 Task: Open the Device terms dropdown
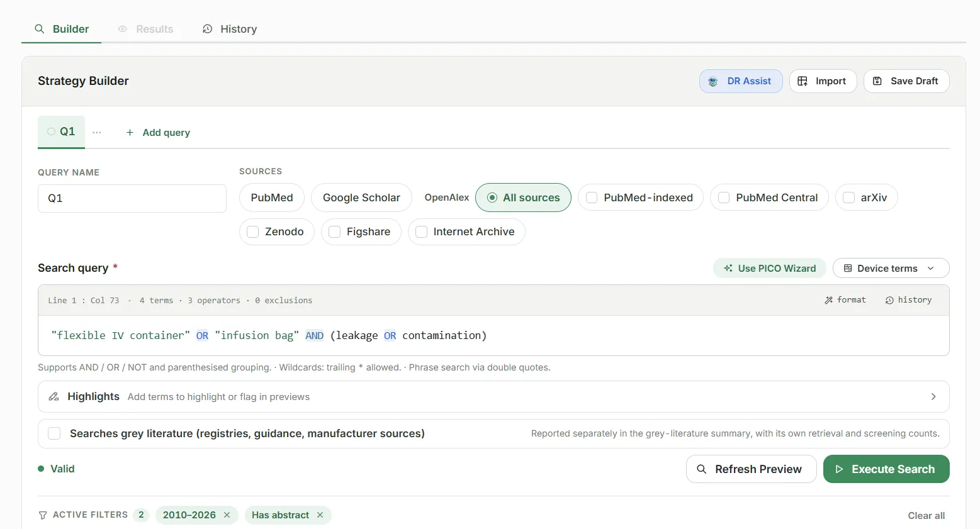[x=891, y=268]
